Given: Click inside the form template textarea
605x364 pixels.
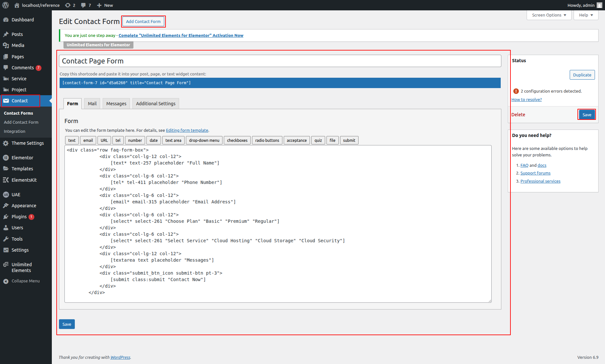Looking at the screenshot, I should click(x=278, y=224).
